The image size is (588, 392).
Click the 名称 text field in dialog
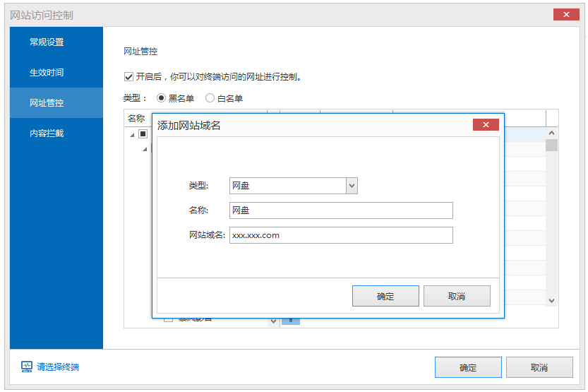[x=341, y=210]
